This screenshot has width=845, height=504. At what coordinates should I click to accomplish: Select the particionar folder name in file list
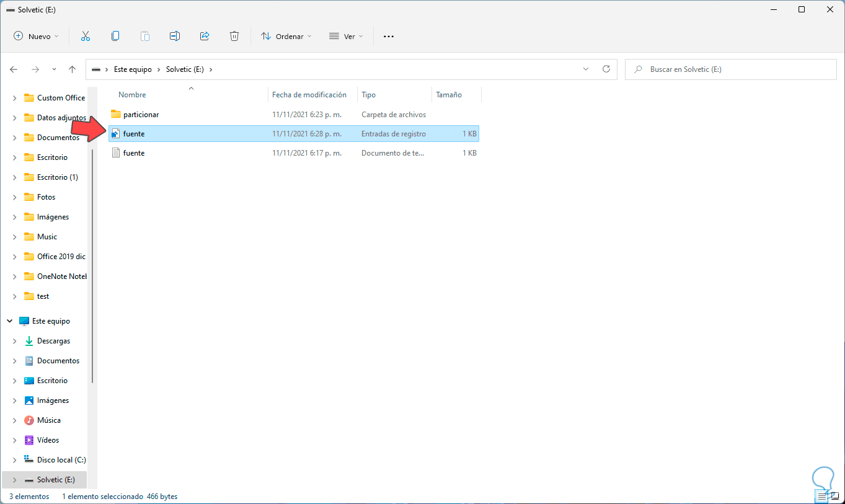tap(141, 115)
